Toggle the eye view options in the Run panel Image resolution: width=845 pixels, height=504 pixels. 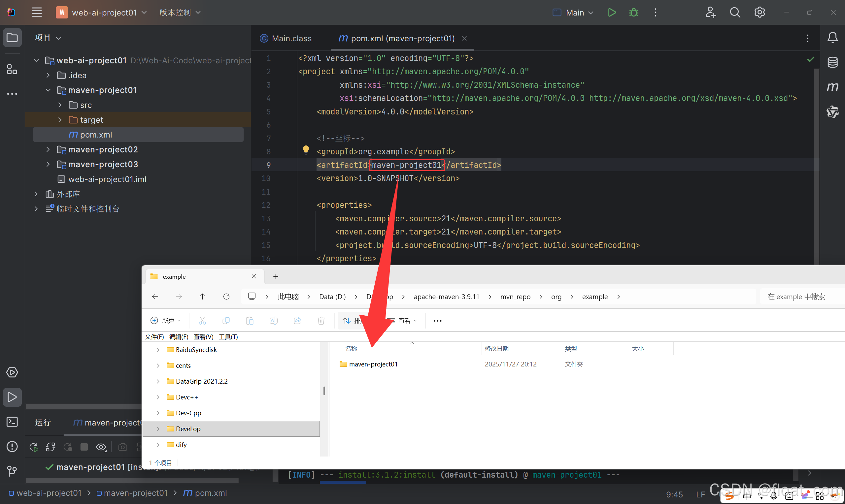[101, 447]
